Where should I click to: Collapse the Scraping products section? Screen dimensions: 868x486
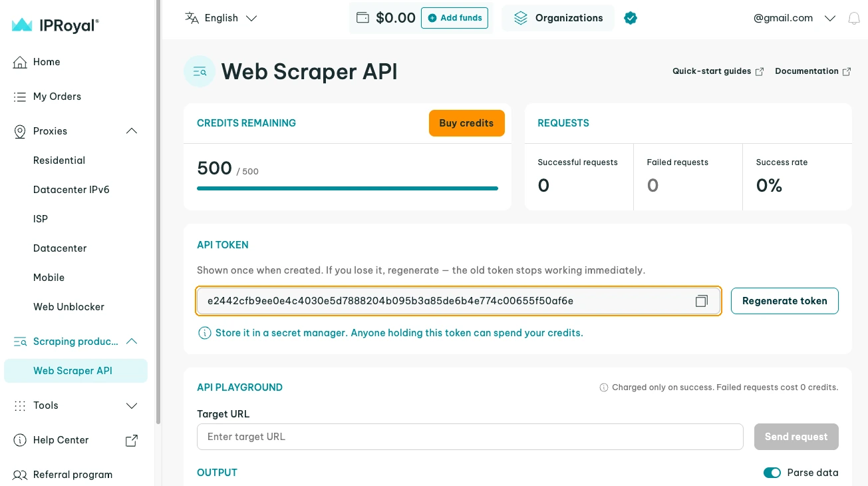[x=132, y=342]
